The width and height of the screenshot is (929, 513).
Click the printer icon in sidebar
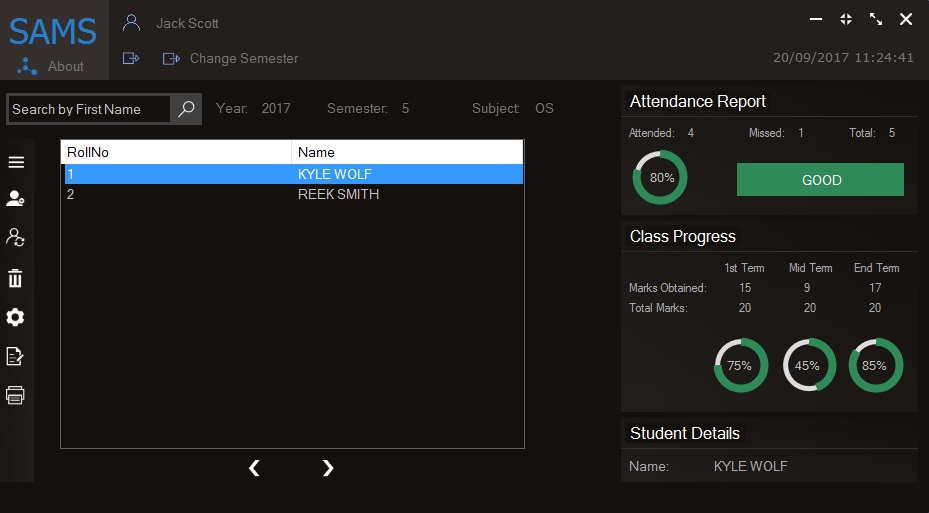pyautogui.click(x=15, y=395)
